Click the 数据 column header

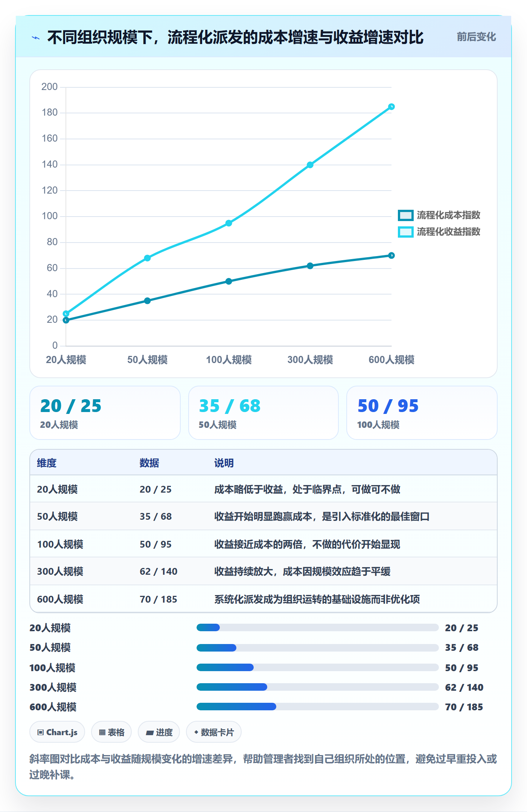pyautogui.click(x=149, y=463)
